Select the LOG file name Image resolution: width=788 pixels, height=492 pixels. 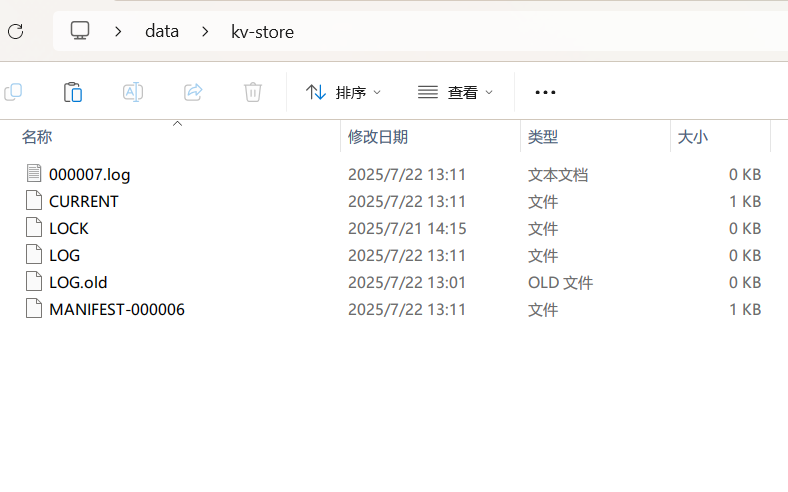(64, 255)
